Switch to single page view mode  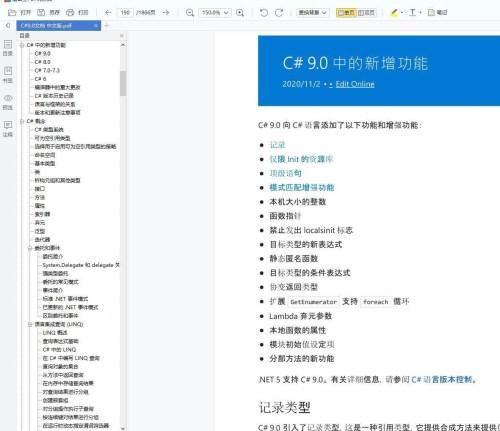pos(346,13)
